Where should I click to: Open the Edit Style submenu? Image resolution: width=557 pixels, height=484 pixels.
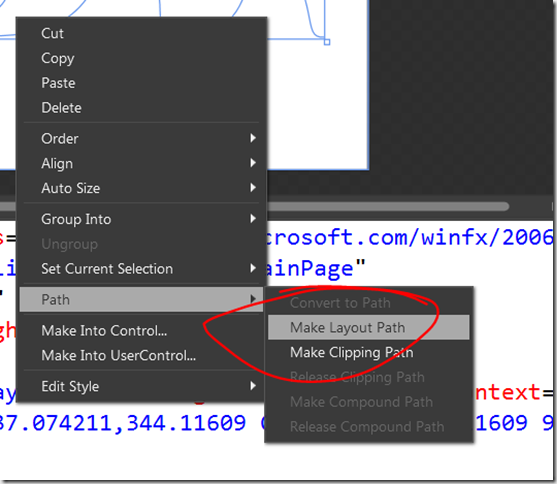pyautogui.click(x=141, y=386)
